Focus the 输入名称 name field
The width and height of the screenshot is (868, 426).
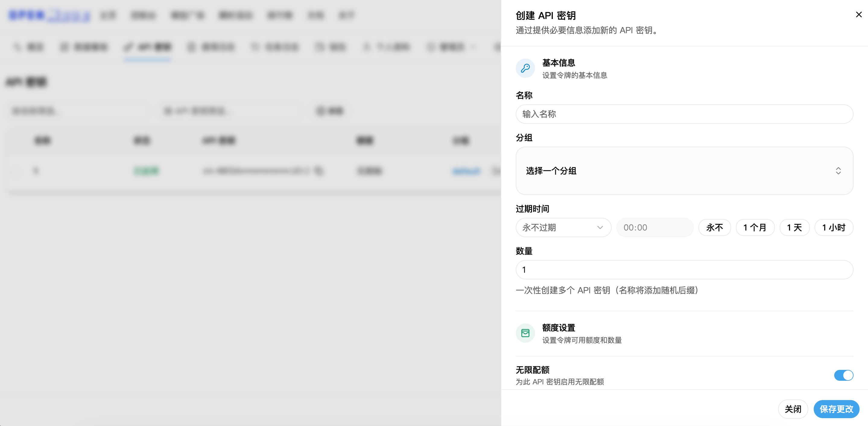coord(684,114)
